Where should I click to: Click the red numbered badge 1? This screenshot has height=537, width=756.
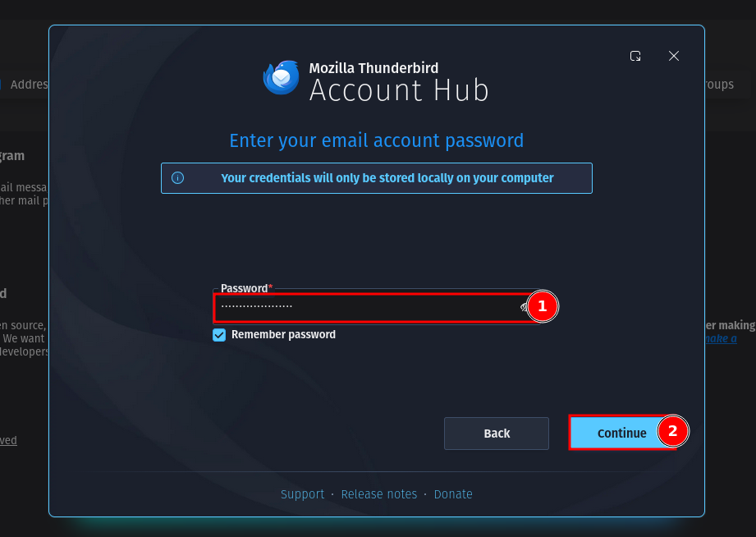[542, 306]
